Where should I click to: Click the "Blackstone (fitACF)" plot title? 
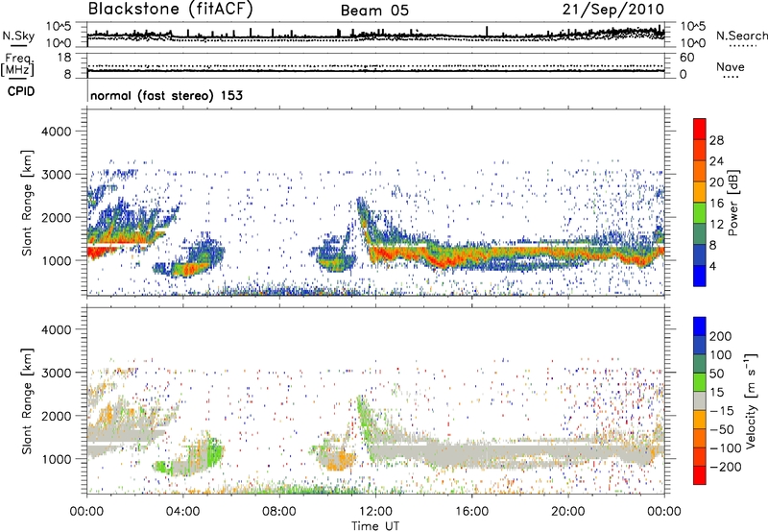[171, 10]
